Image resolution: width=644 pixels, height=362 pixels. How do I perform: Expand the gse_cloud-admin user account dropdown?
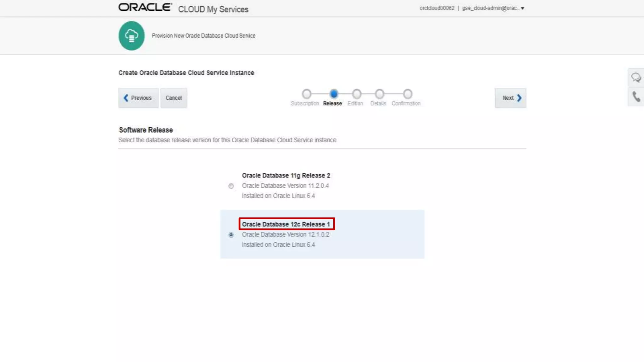click(x=493, y=8)
